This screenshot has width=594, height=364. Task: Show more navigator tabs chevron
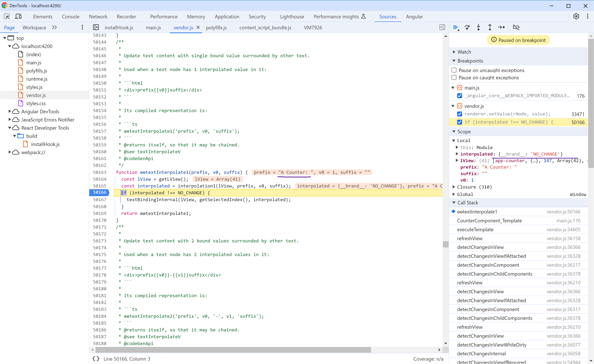tap(55, 27)
